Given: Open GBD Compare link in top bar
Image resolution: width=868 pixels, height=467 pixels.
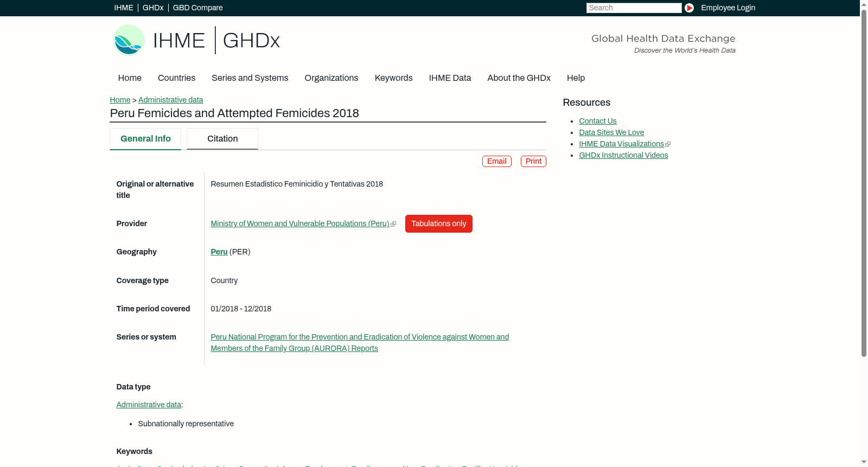Looking at the screenshot, I should (x=198, y=8).
